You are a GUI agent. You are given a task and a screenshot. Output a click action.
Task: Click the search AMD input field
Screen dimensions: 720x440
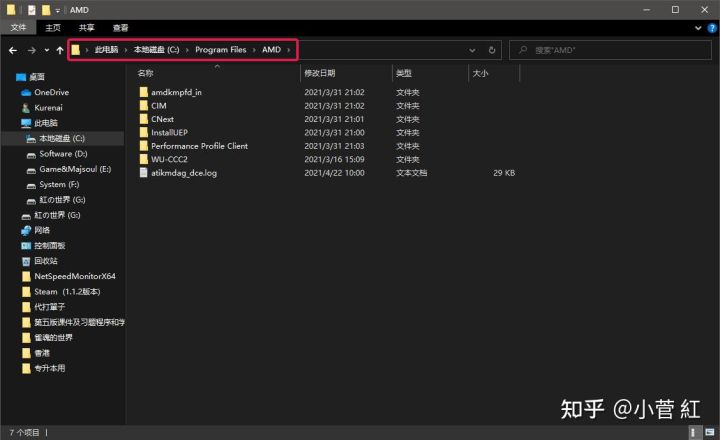tap(610, 50)
